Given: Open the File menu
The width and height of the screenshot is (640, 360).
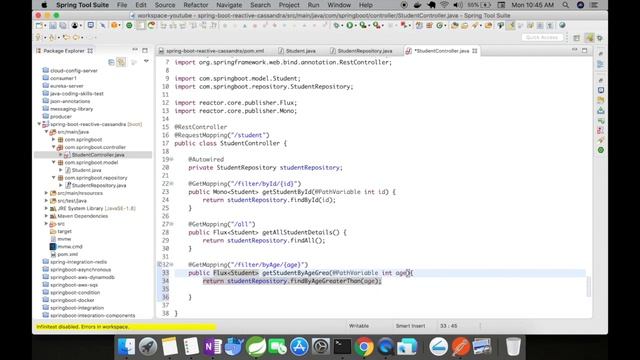Looking at the screenshot, I should [x=122, y=5].
